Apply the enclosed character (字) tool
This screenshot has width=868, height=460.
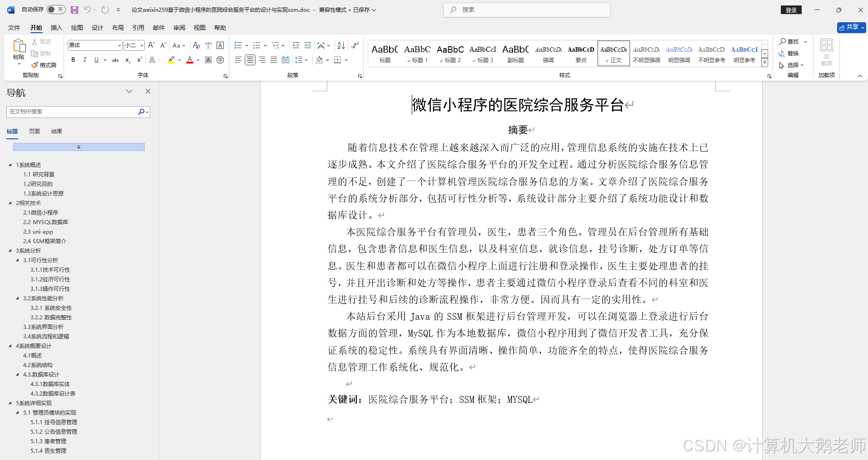pos(220,60)
